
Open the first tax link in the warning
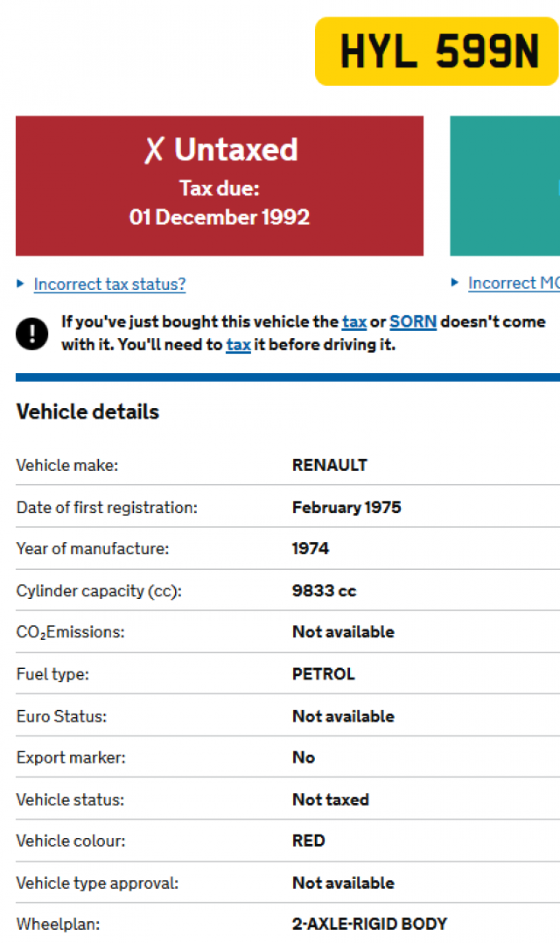pos(353,321)
